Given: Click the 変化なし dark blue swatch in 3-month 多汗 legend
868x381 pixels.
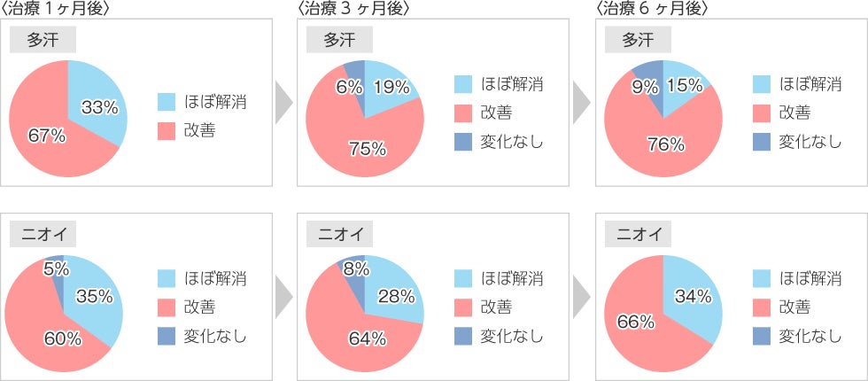Looking at the screenshot, I should 463,142.
